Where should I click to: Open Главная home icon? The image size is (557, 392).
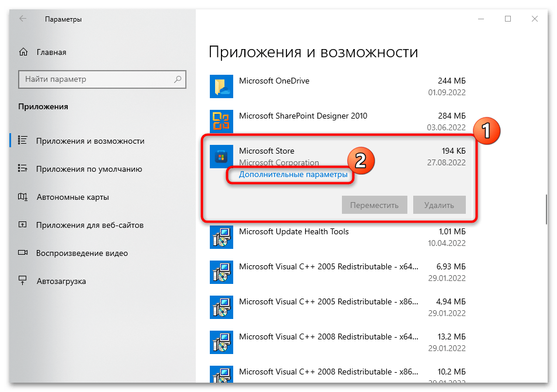(23, 52)
